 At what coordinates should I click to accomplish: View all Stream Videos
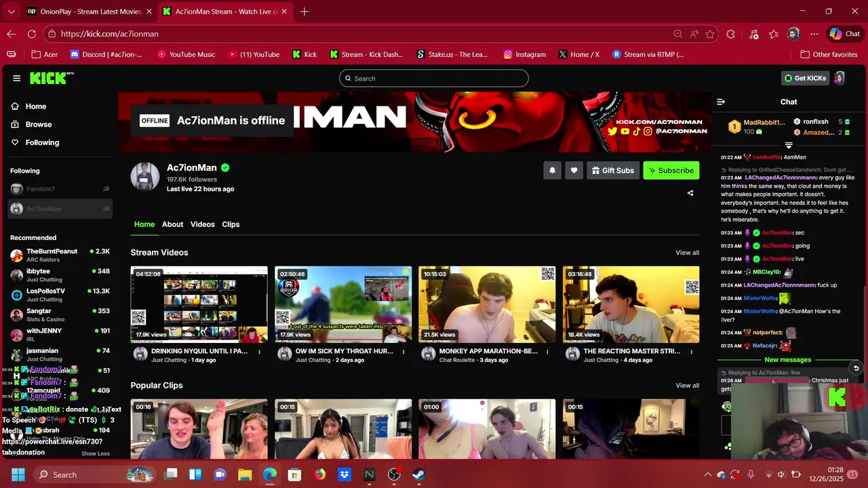(x=687, y=253)
